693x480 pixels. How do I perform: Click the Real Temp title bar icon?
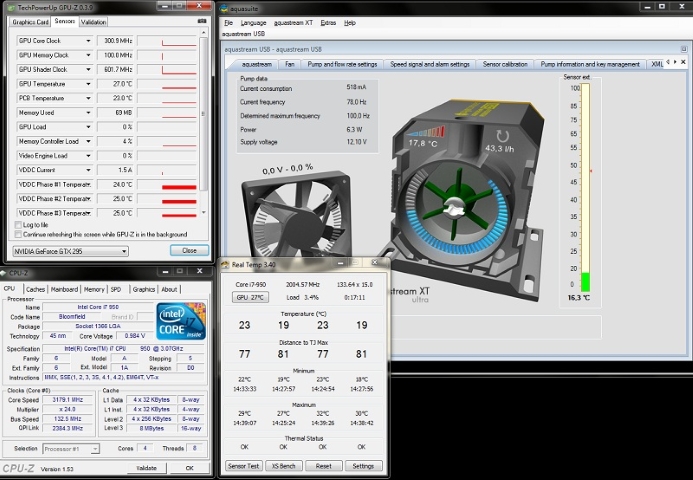[225, 264]
